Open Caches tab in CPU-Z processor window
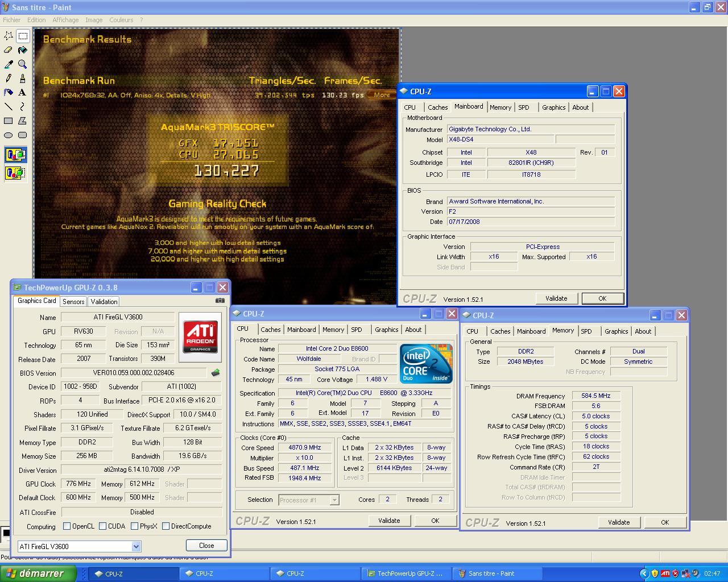 271,330
